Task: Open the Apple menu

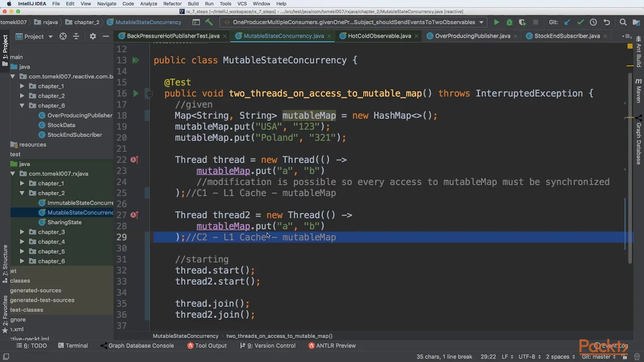Action: pyautogui.click(x=9, y=4)
